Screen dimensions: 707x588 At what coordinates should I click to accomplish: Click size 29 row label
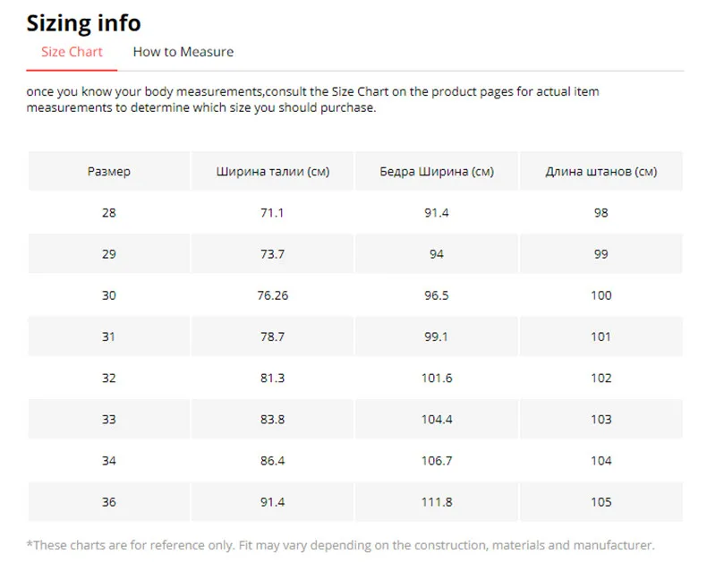[109, 254]
